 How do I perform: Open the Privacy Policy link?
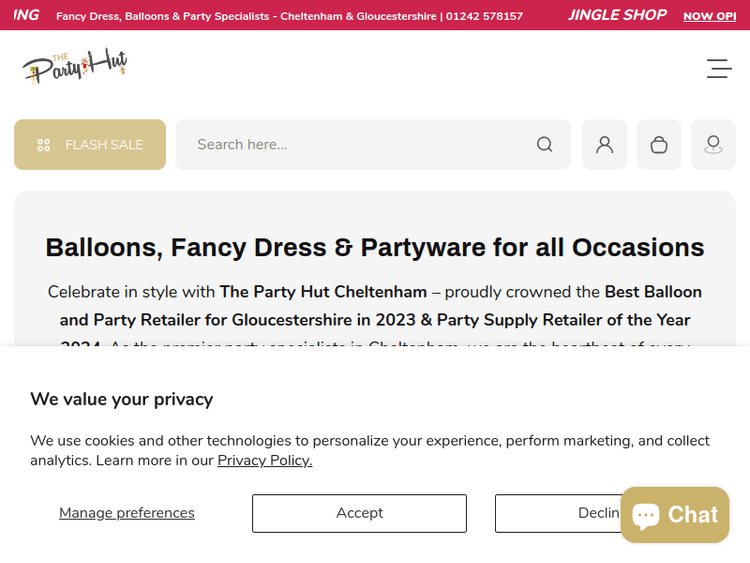(x=265, y=460)
